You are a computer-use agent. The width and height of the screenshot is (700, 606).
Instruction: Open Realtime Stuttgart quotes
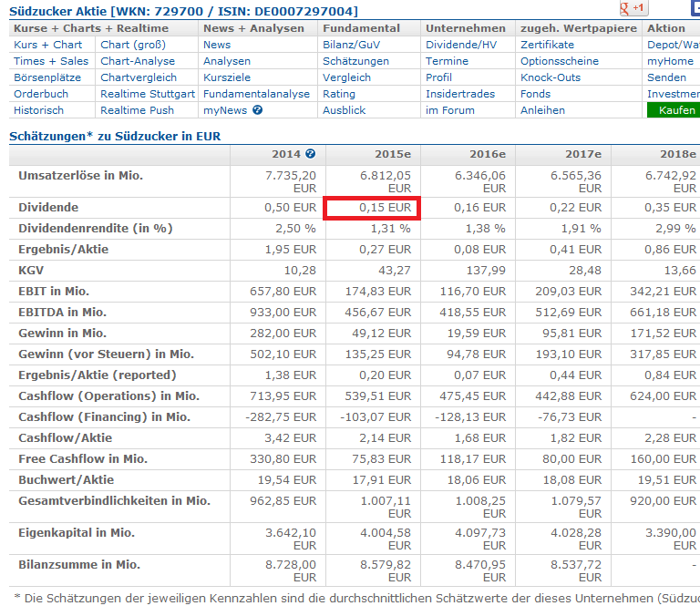click(x=148, y=94)
